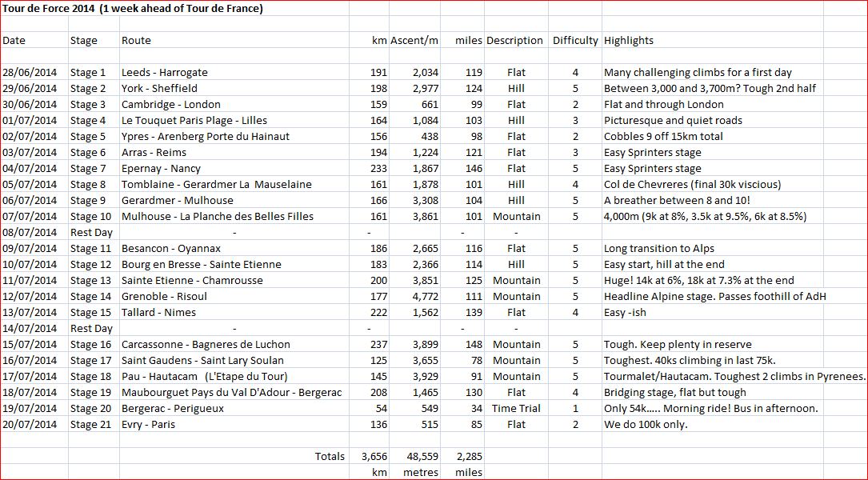Click the 'Totals' label cell
This screenshot has width=868, height=480.
pyautogui.click(x=330, y=458)
